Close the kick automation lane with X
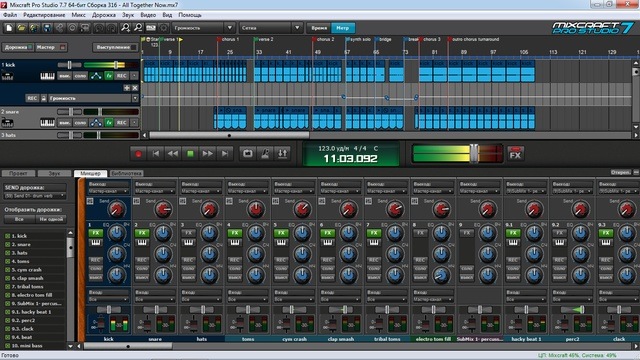The width and height of the screenshot is (640, 360). coord(135,88)
